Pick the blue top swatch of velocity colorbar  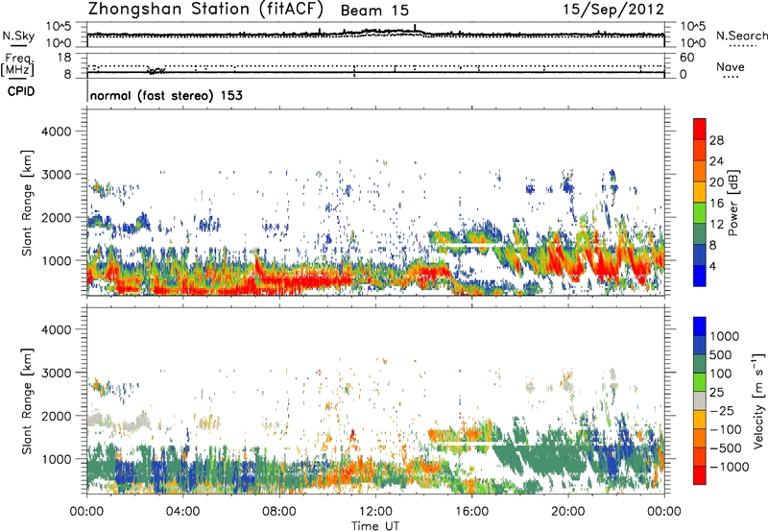click(700, 326)
